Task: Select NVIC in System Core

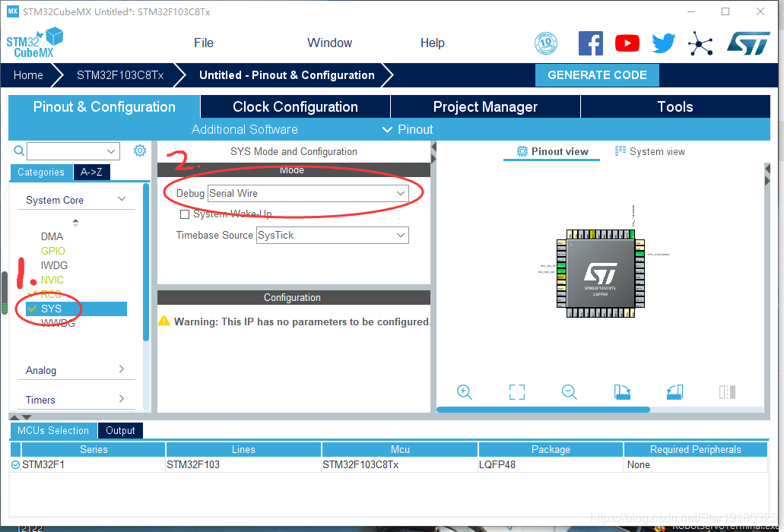Action: click(52, 280)
